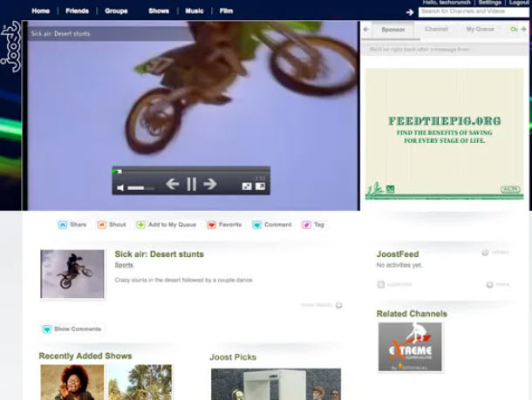Open the Music navigation item
Viewport: 532px width, 400px height.
(194, 10)
